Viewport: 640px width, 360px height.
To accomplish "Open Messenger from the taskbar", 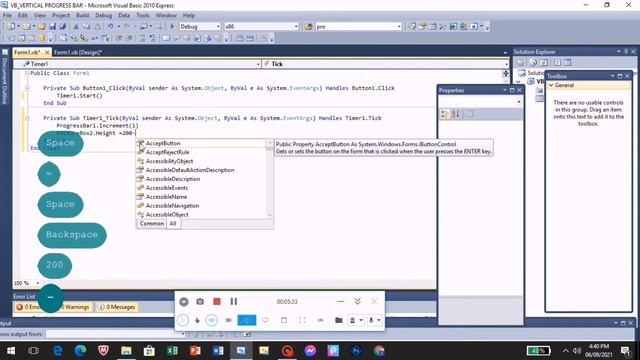I will tap(310, 351).
